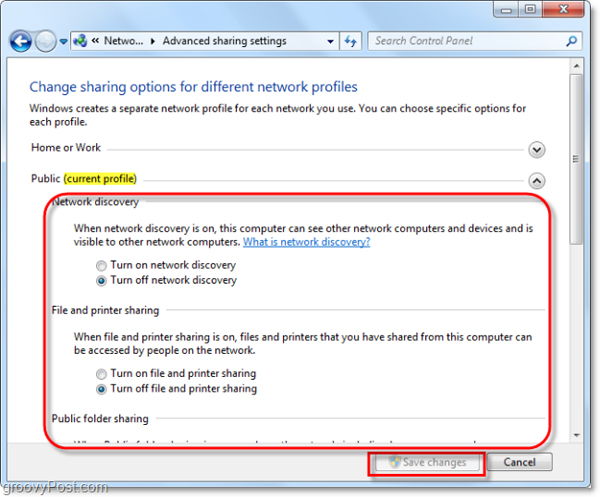Close the Advanced sharing settings window
Screen dimensions: 600x497
(x=563, y=10)
